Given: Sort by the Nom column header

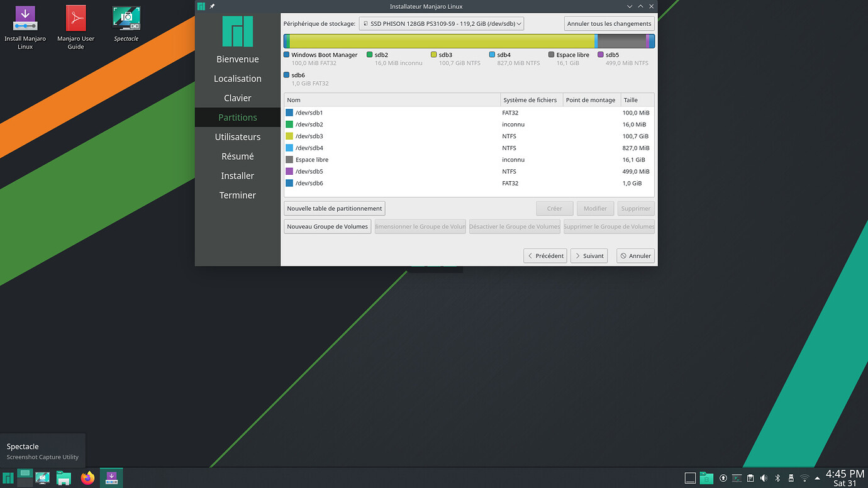Looking at the screenshot, I should click(392, 100).
